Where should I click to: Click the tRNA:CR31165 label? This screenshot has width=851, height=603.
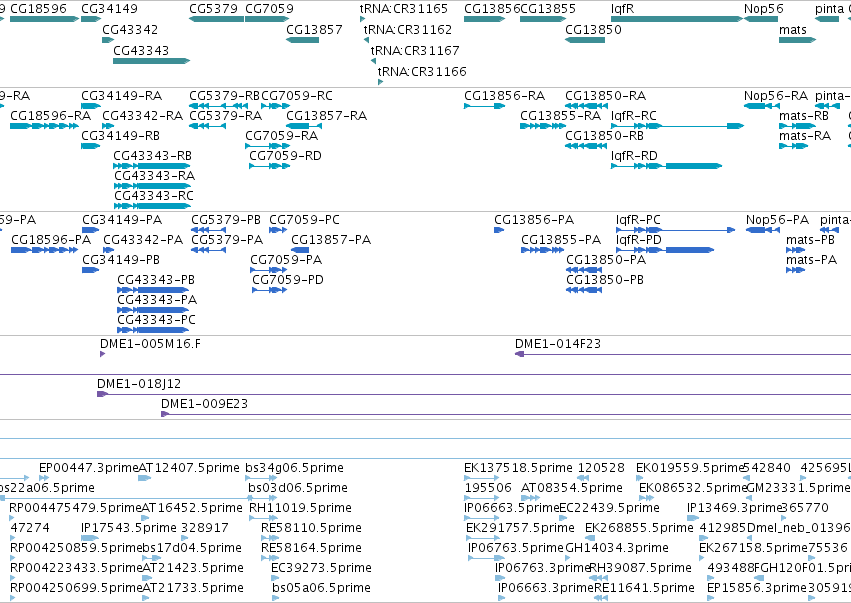click(x=403, y=9)
